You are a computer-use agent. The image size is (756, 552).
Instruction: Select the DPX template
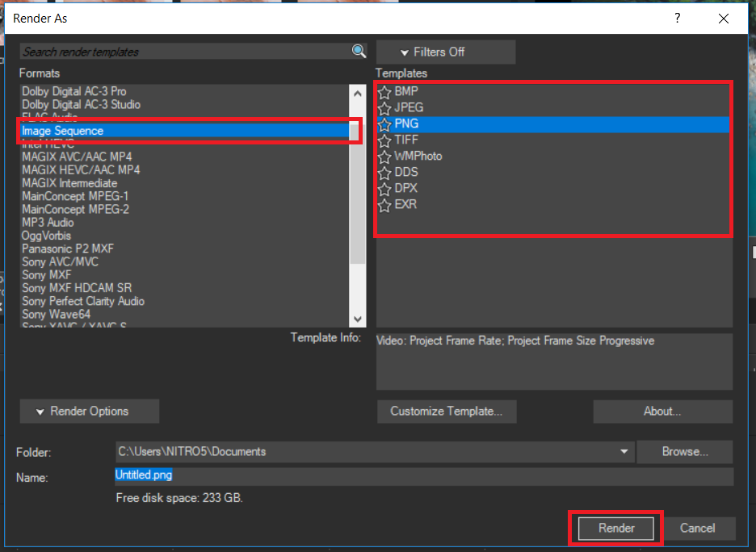pyautogui.click(x=553, y=189)
